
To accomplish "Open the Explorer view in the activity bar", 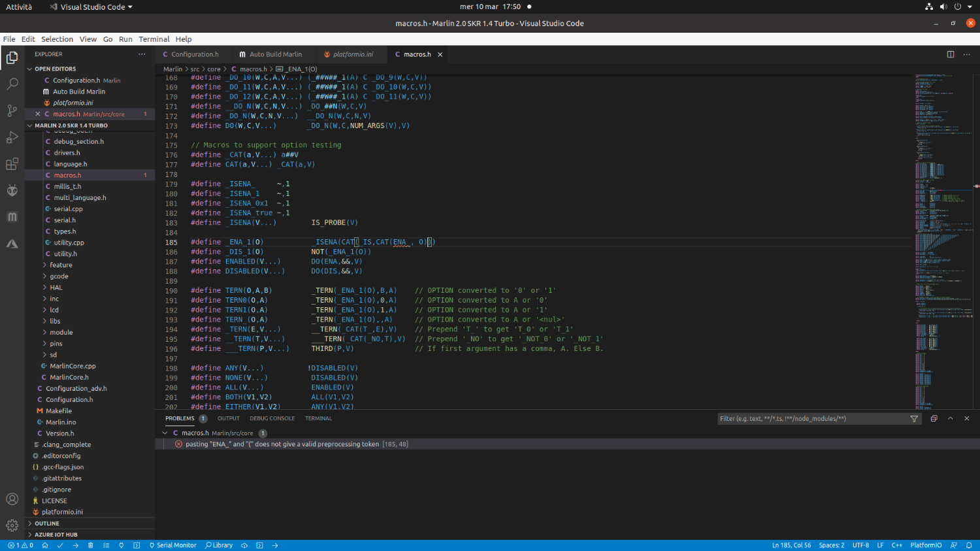I will point(12,58).
